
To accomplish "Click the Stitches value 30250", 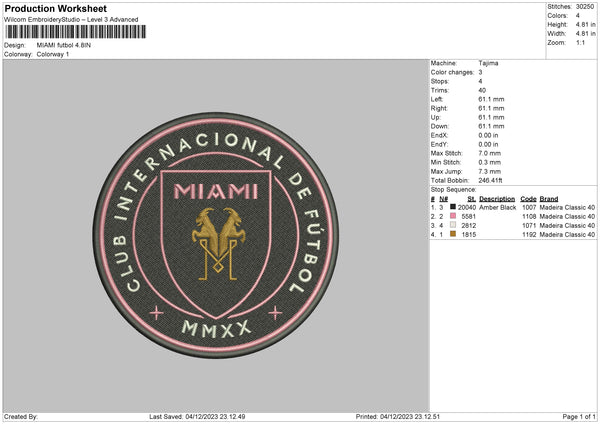I will point(585,7).
